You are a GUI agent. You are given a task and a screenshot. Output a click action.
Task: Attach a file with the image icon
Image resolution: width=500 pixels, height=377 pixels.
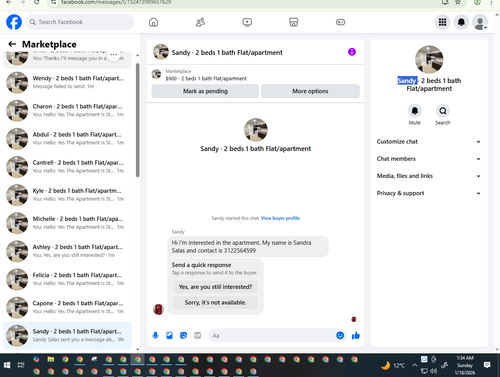pyautogui.click(x=169, y=335)
